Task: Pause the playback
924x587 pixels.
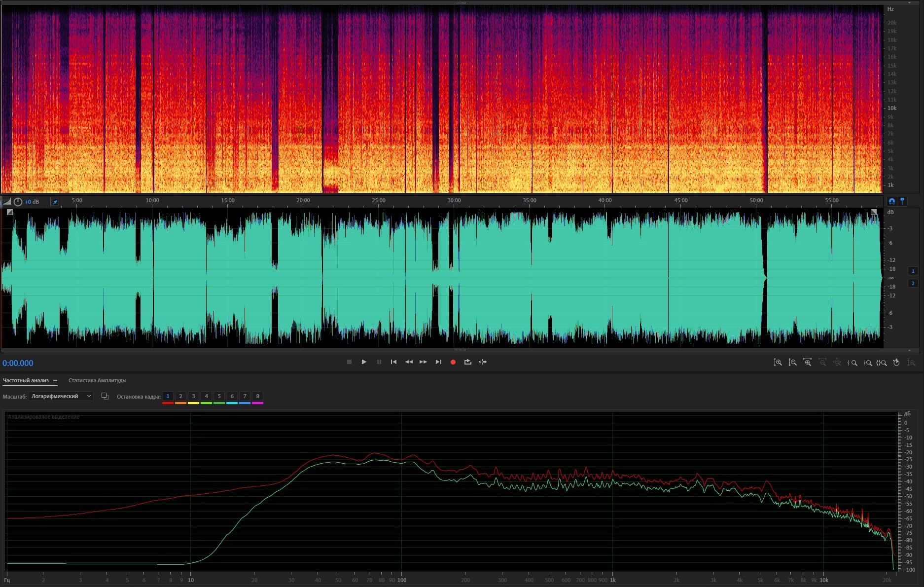Action: point(379,362)
